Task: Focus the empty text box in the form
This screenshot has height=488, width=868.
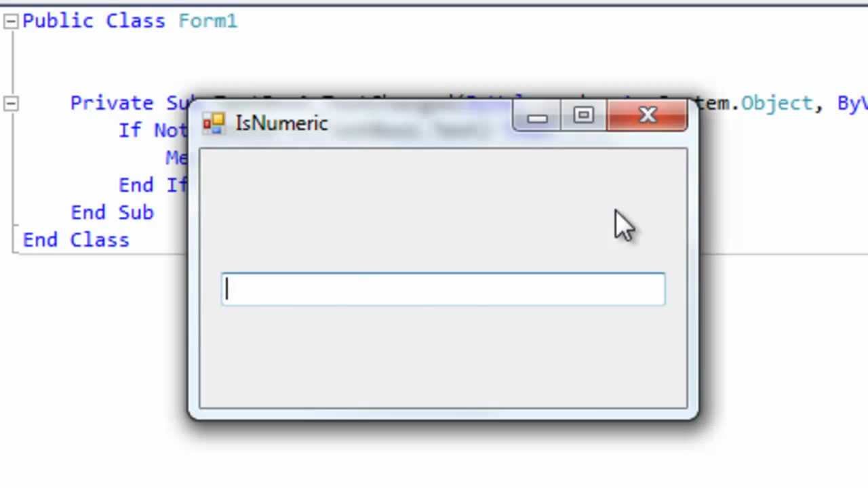Action: pos(443,289)
